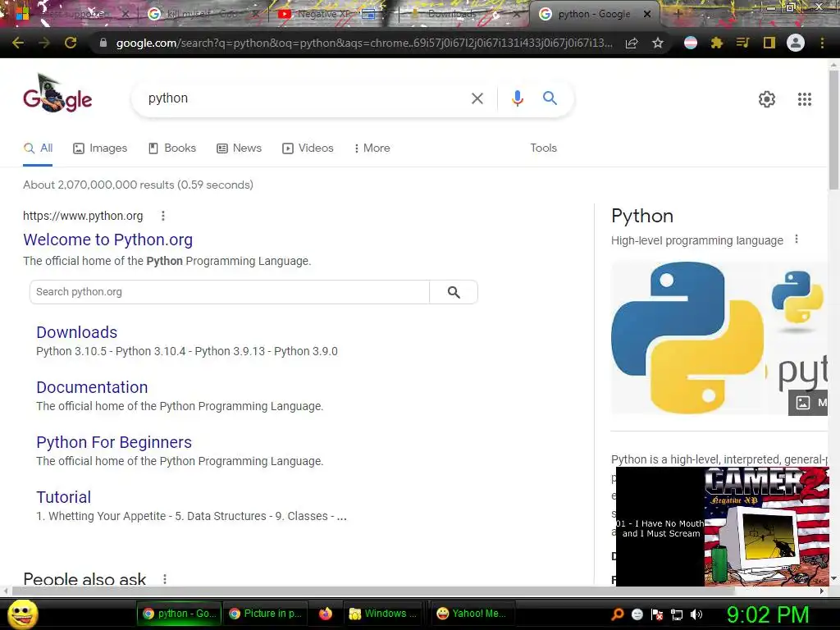Click 'Python 3.10.5' in the Downloads snippet

[71, 351]
